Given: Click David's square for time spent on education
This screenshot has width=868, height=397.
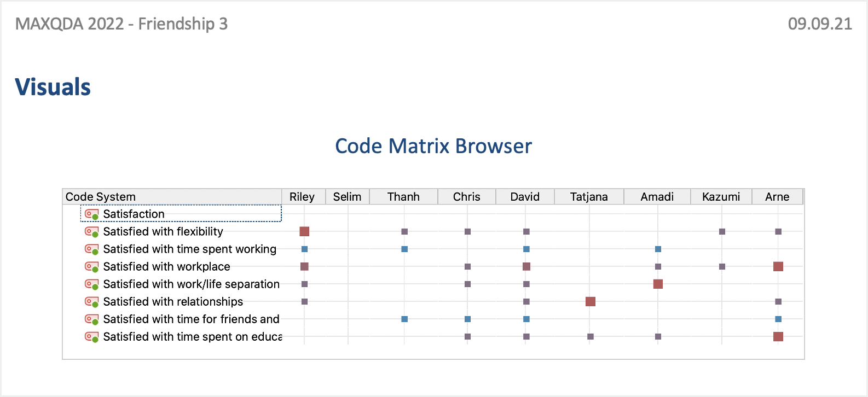Looking at the screenshot, I should (x=526, y=336).
